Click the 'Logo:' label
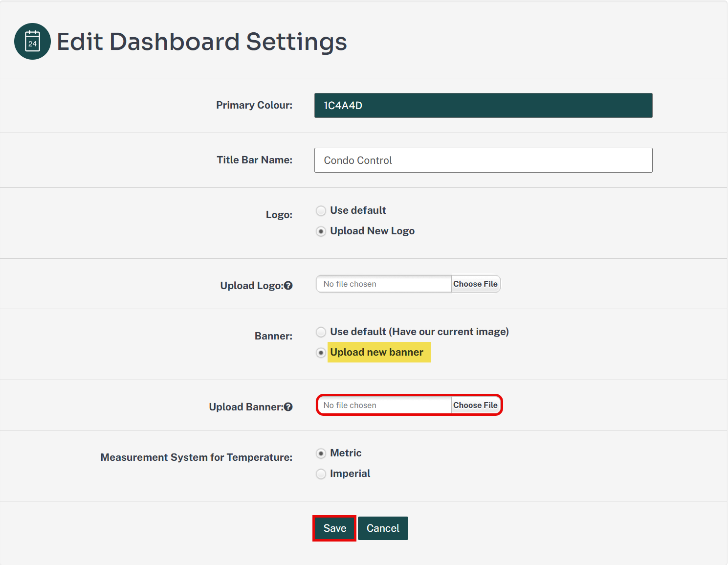This screenshot has width=728, height=565. point(279,215)
